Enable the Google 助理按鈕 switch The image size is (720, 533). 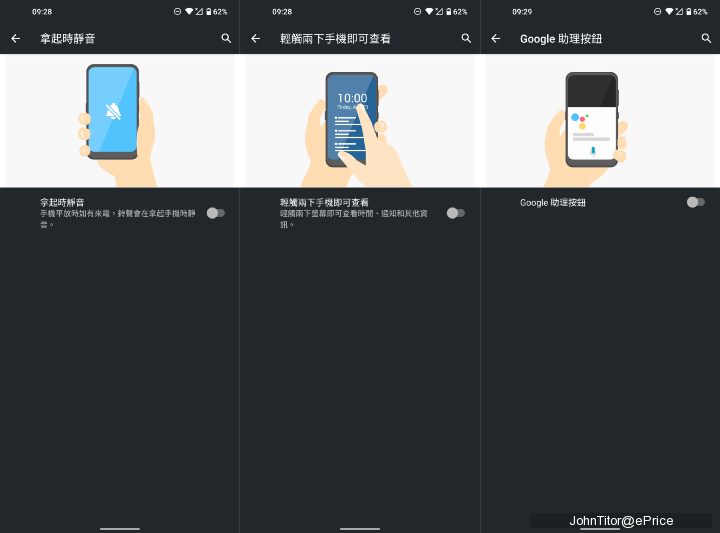point(696,202)
